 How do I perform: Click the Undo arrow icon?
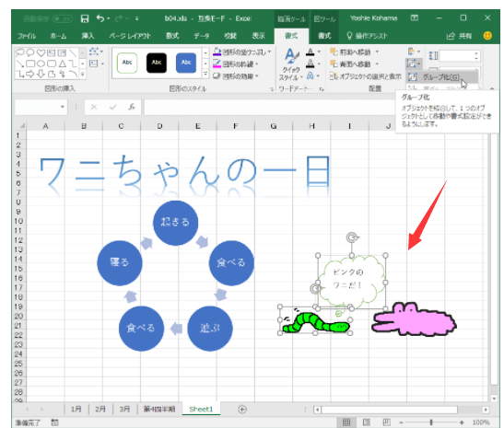100,18
